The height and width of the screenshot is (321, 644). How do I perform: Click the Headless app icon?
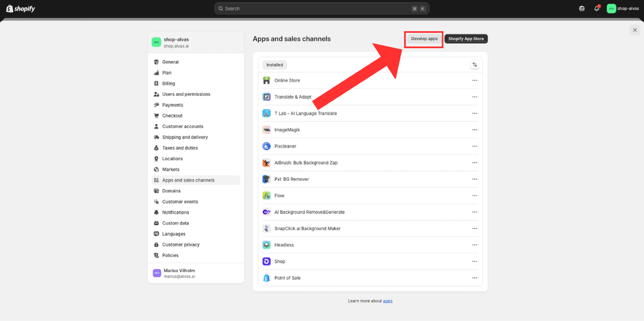tap(266, 245)
